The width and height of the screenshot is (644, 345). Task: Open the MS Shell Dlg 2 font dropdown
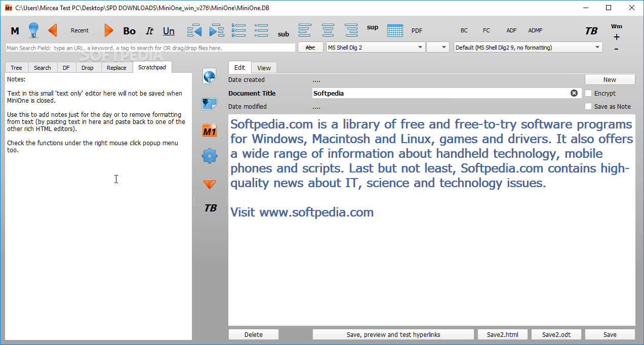click(375, 47)
